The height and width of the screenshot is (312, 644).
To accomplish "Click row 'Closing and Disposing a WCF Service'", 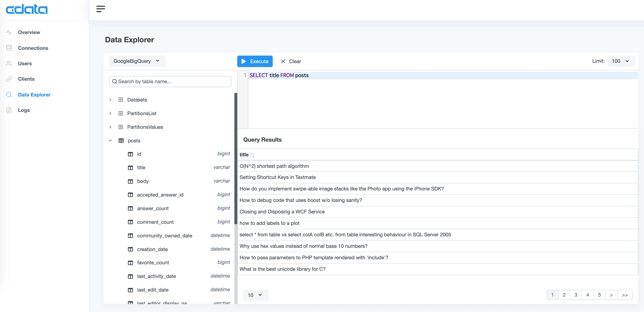I will click(438, 212).
